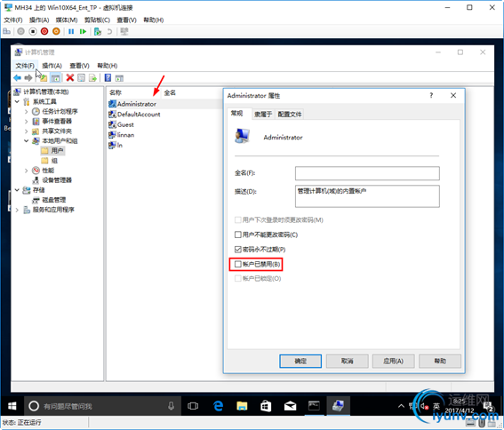The width and height of the screenshot is (504, 430).
Task: Collapse the 本地用户和组 node
Action: [27, 140]
